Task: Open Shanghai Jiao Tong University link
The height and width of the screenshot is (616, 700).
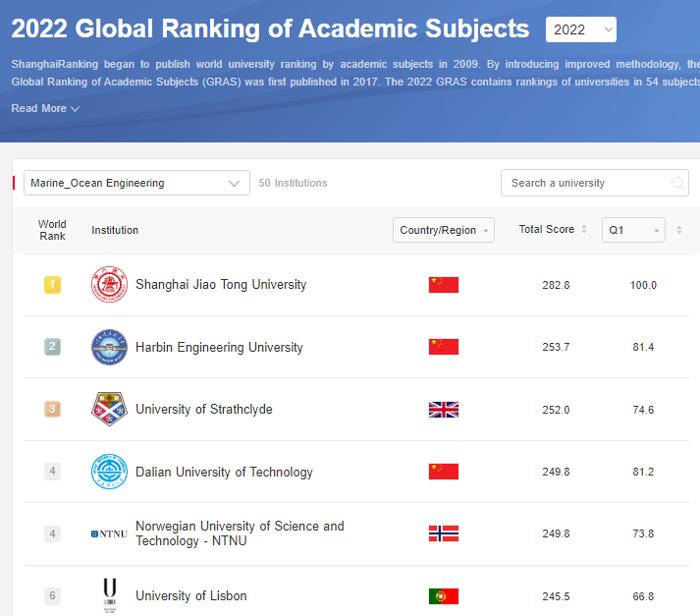Action: click(x=221, y=285)
